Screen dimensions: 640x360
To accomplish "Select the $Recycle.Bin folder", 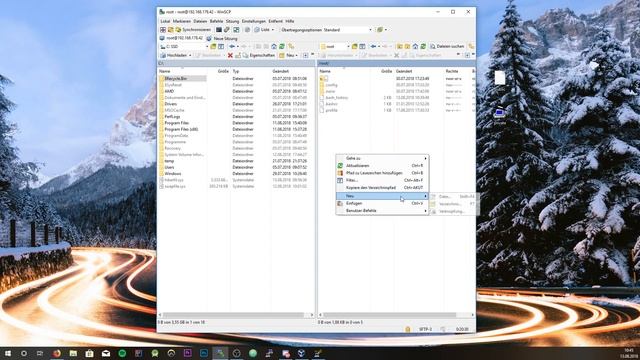I will tap(182, 78).
